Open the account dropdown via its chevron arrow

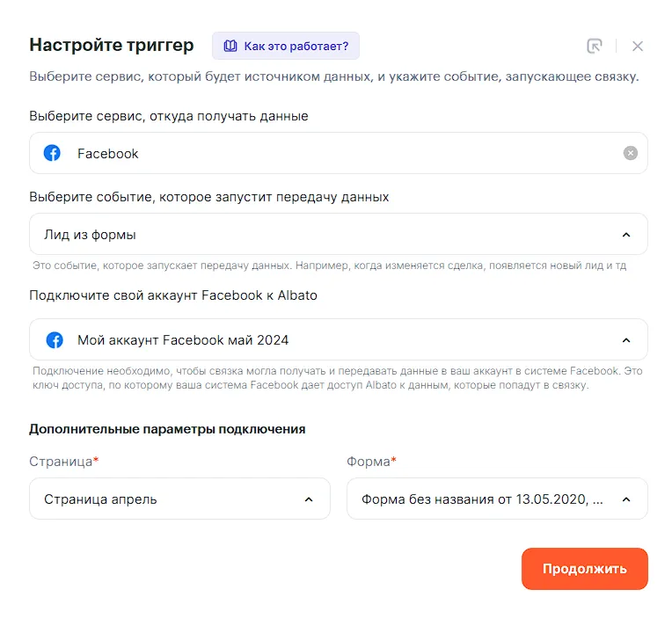pos(626,340)
